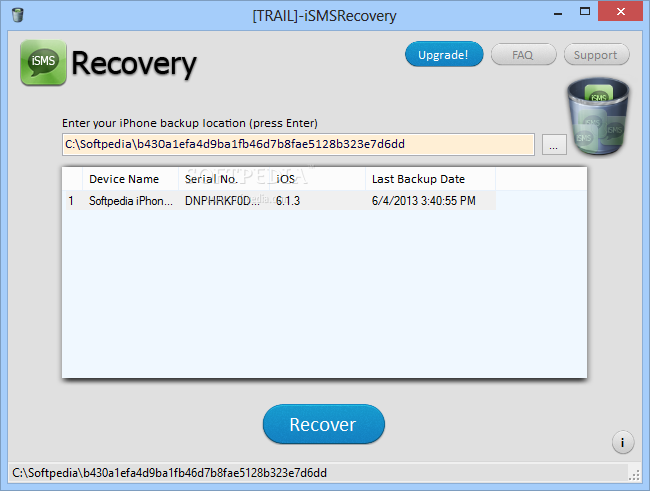
Task: Click the status bar backup path
Action: coord(170,473)
